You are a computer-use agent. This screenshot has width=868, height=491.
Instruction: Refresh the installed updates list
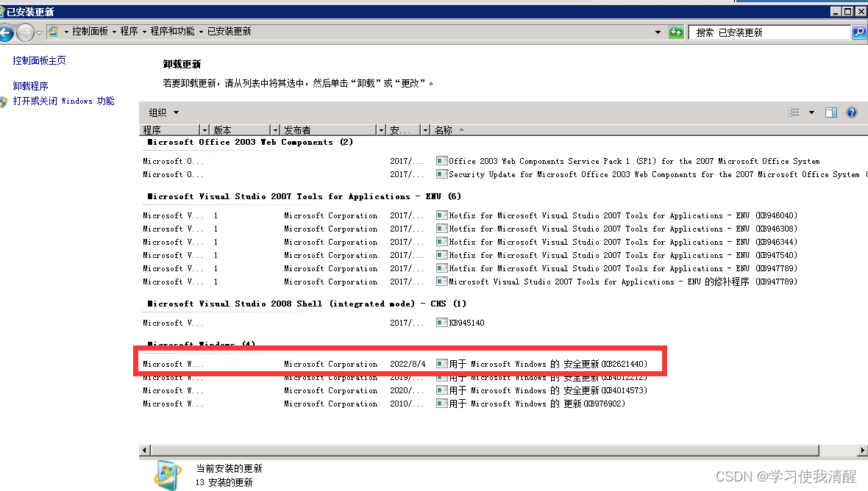pyautogui.click(x=676, y=32)
